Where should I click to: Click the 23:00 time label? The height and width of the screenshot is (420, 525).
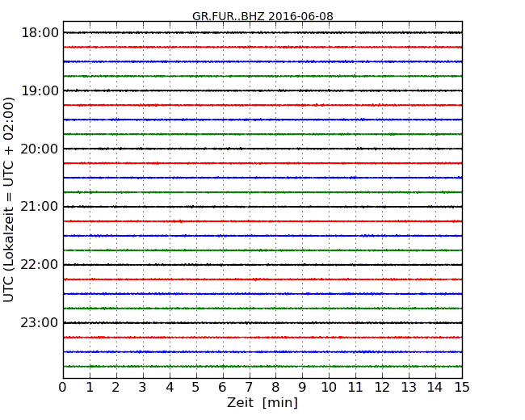(x=40, y=323)
